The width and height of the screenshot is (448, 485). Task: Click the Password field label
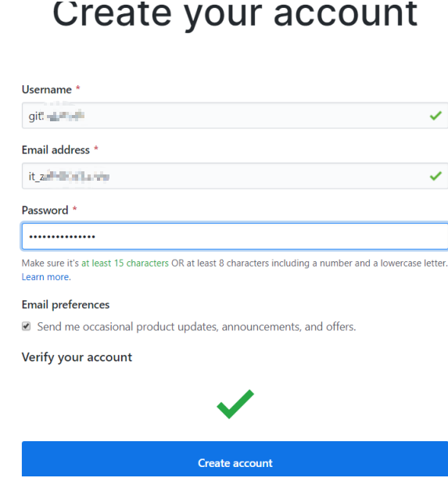[45, 210]
